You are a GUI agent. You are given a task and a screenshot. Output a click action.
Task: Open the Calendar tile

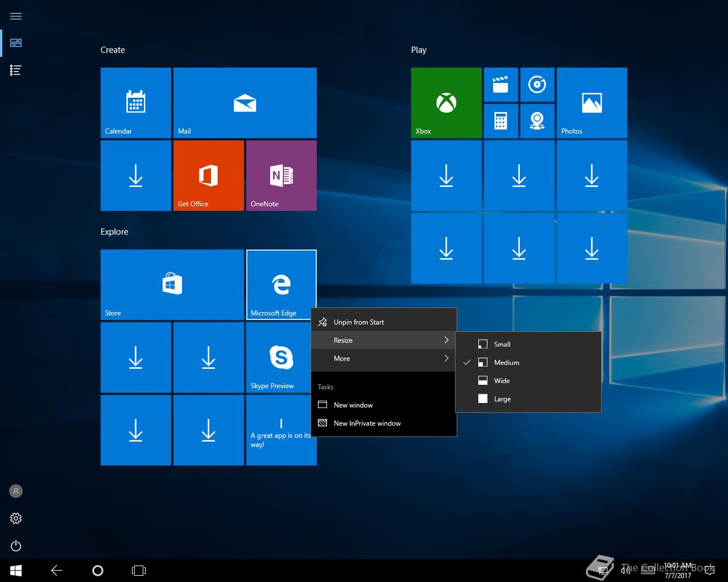[136, 103]
